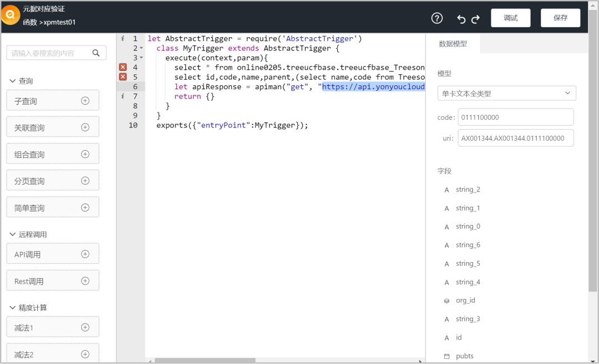Fold code at line 2 arrow
Image resolution: width=599 pixels, height=364 pixels.
pos(141,48)
